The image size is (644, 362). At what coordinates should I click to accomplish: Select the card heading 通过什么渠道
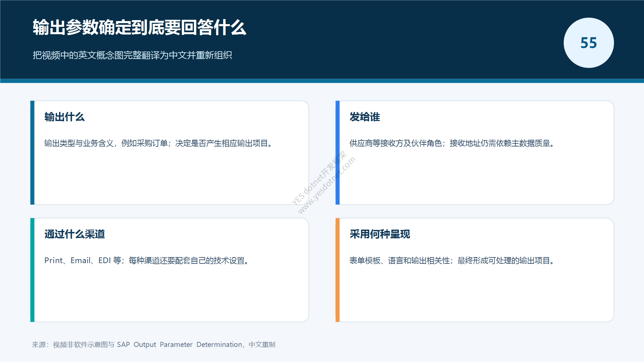(74, 234)
